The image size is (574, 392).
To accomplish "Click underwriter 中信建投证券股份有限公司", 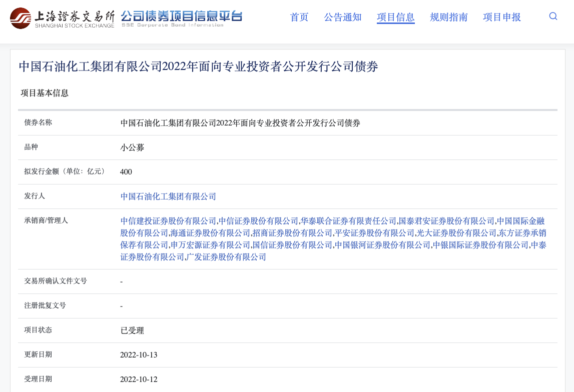I will 168,221.
